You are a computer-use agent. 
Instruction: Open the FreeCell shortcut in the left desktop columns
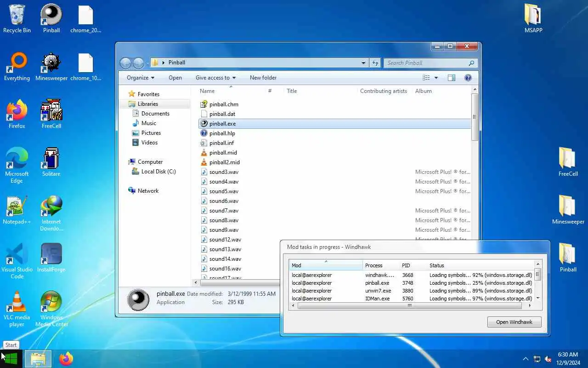click(51, 114)
